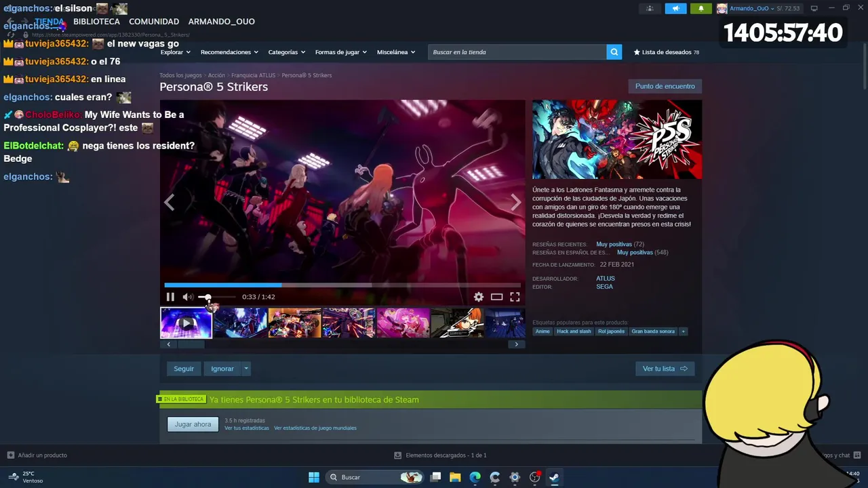The height and width of the screenshot is (488, 868).
Task: Click Añadir un producto
Action: (37, 455)
